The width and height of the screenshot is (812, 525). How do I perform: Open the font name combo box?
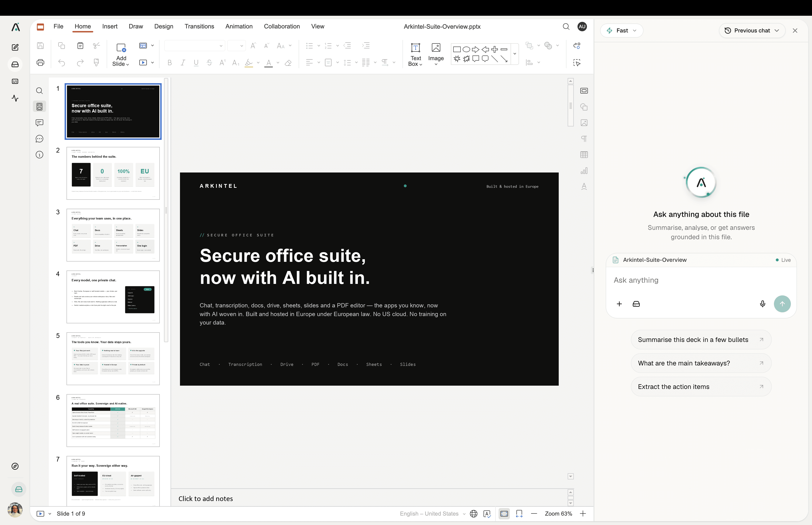[x=194, y=46]
